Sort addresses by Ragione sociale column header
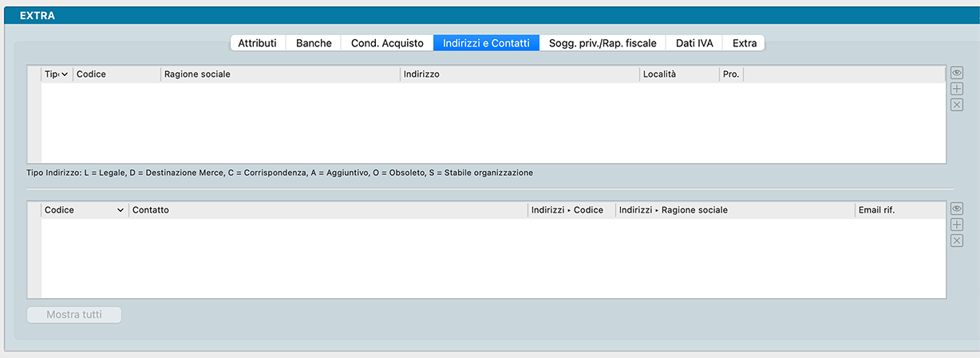Viewport: 980px width, 358px height. tap(279, 74)
